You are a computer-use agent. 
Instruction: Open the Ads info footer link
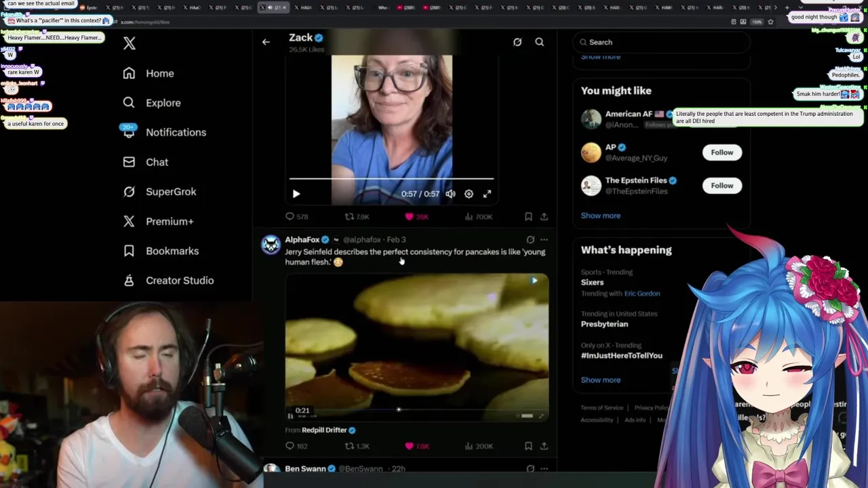coord(635,420)
